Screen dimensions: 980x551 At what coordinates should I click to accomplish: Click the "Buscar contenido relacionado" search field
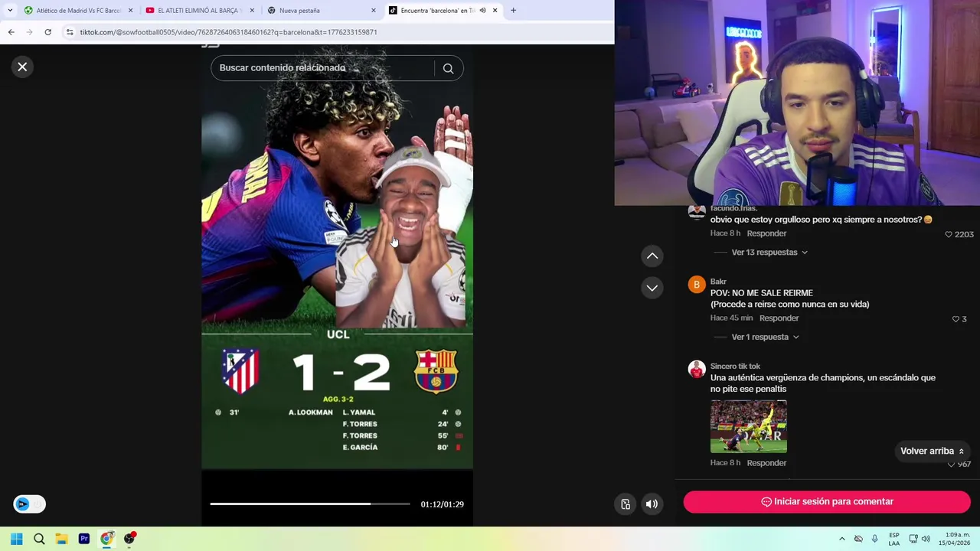click(x=322, y=68)
